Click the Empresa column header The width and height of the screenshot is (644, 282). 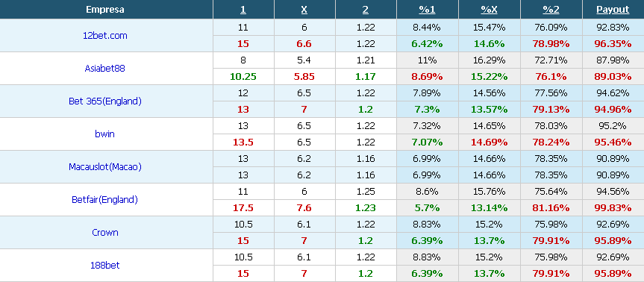pos(105,10)
